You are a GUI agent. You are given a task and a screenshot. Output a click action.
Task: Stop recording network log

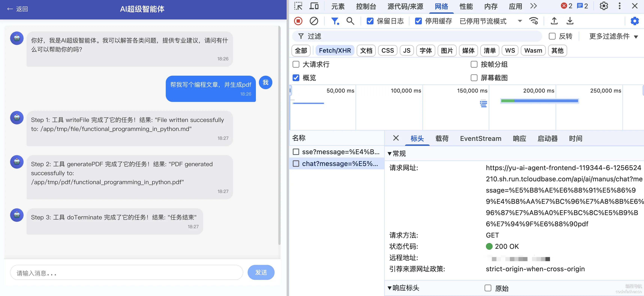click(298, 21)
